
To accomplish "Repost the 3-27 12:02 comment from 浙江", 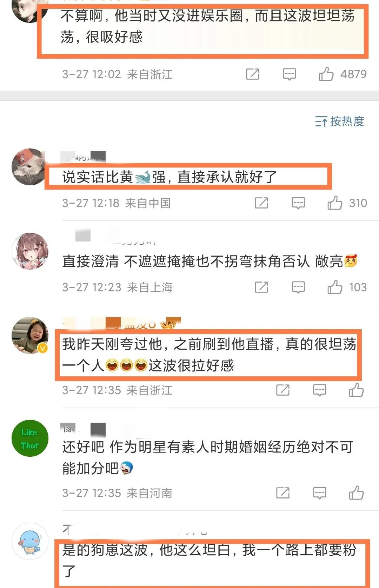I will [x=253, y=74].
